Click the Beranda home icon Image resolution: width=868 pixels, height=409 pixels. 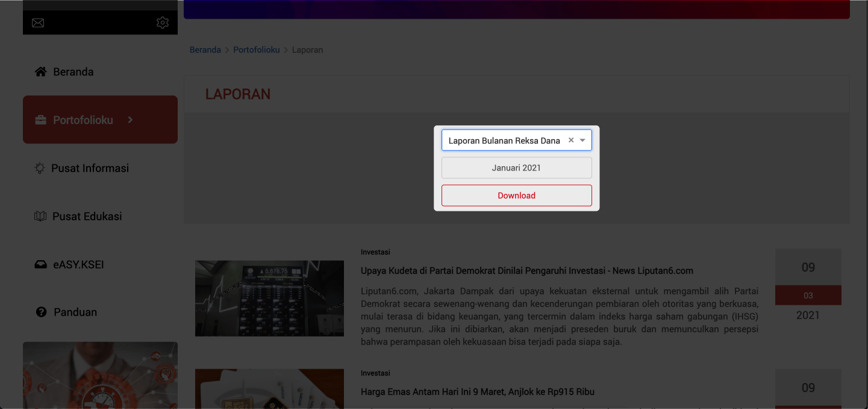point(40,72)
